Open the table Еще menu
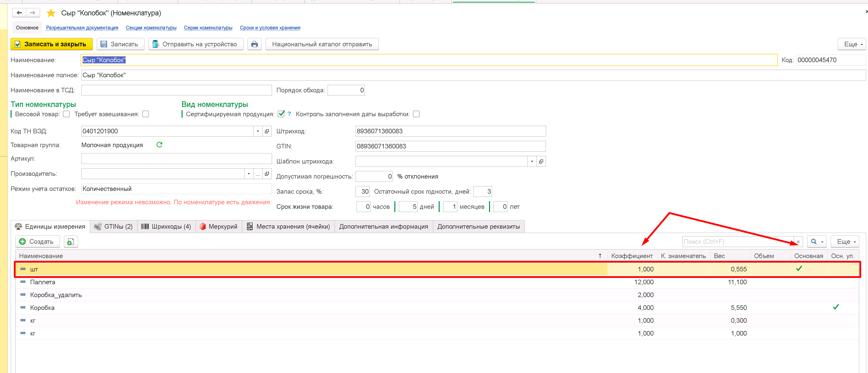868x373 pixels. (x=844, y=242)
